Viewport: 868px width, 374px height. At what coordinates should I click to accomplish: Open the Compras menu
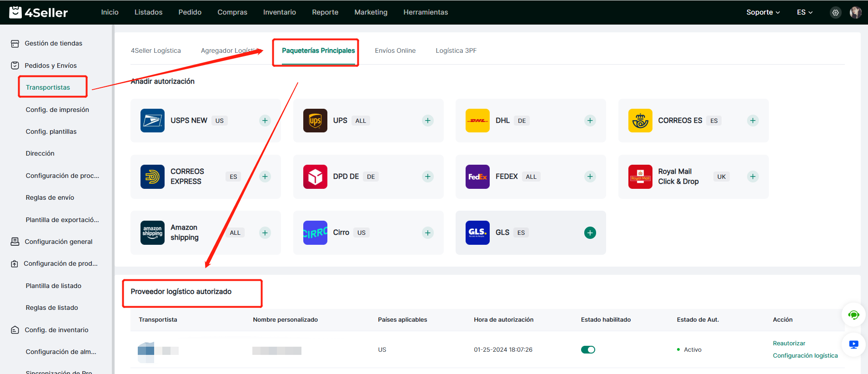tap(232, 12)
